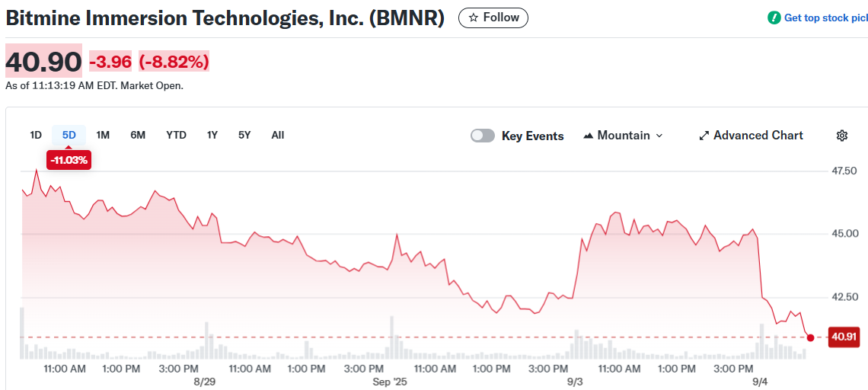The width and height of the screenshot is (868, 390).
Task: Toggle the Key Events switch
Action: (x=483, y=136)
